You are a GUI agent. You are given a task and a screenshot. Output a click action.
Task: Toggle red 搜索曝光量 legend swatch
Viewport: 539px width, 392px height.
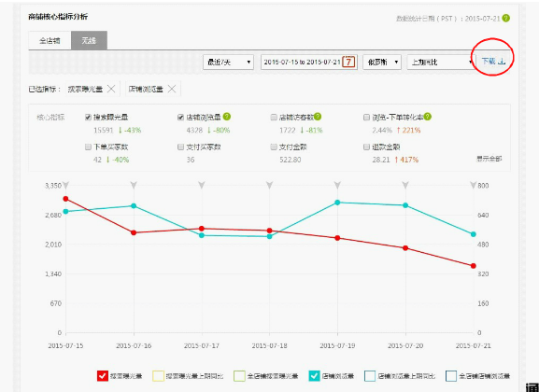[103, 376]
